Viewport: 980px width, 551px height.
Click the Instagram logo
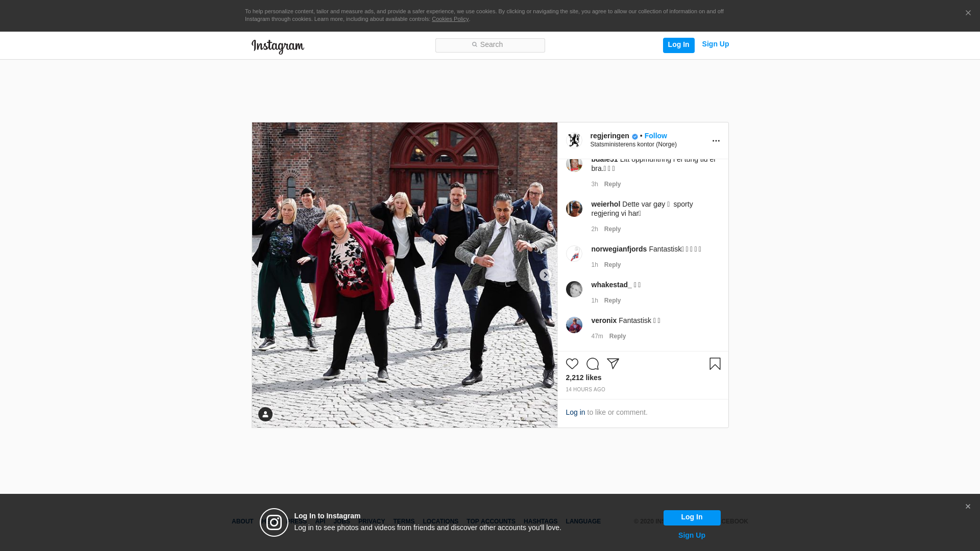pyautogui.click(x=278, y=46)
